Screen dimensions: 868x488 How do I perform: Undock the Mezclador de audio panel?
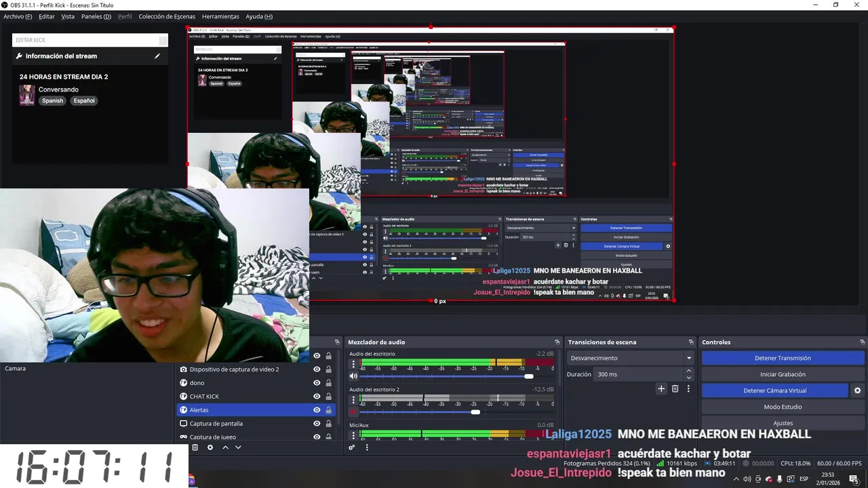coord(557,342)
